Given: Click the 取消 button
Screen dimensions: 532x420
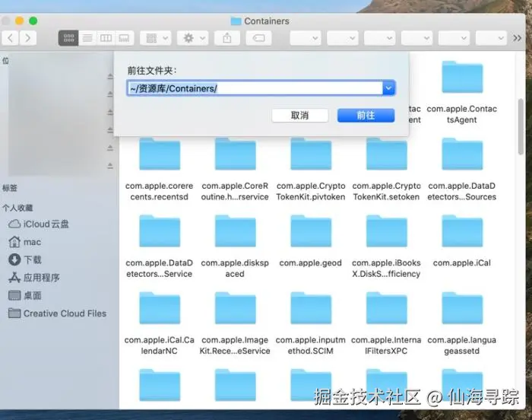Looking at the screenshot, I should click(300, 116).
